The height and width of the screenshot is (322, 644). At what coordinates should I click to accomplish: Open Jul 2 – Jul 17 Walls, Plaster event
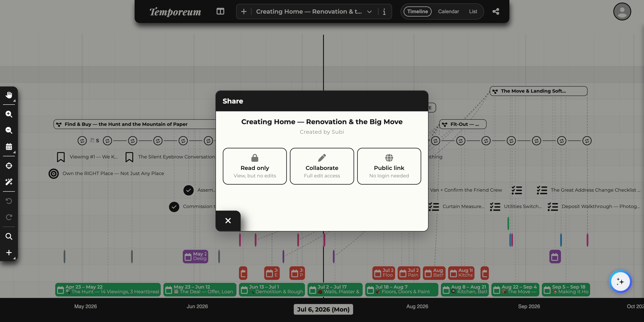click(x=335, y=289)
